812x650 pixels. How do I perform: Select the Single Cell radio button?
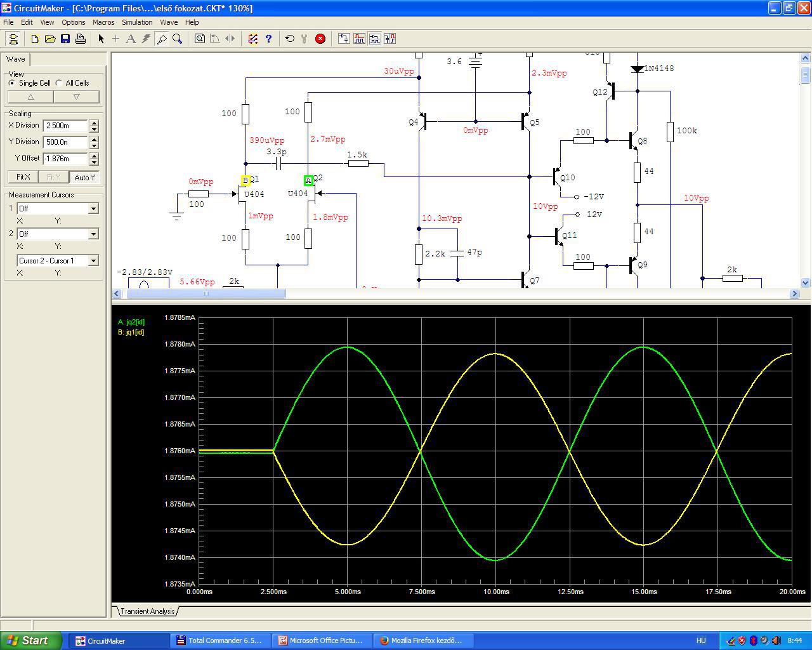point(12,83)
